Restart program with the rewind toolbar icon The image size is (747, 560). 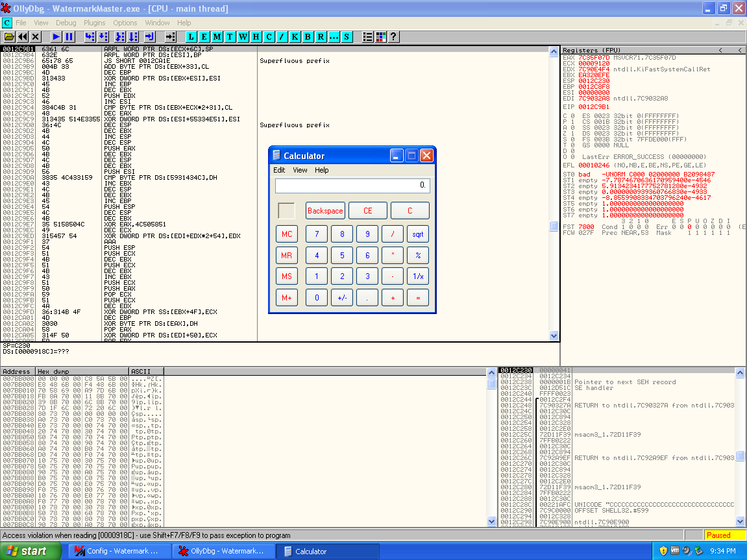[23, 37]
